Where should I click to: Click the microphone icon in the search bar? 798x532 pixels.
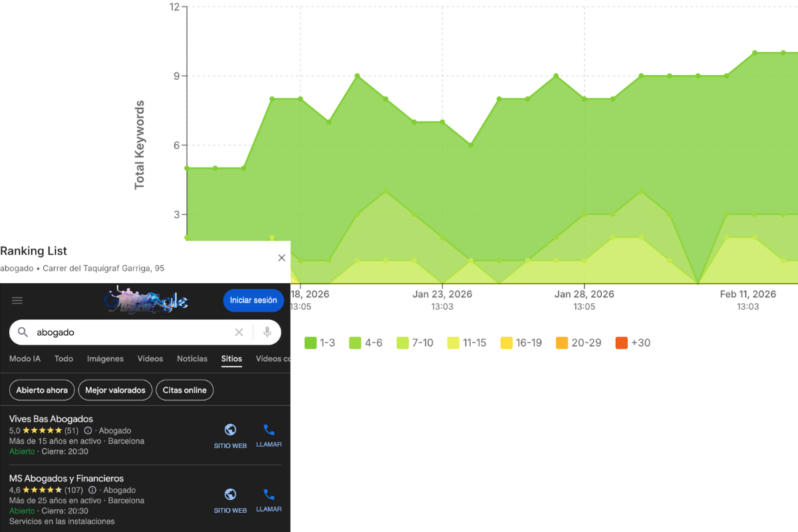(266, 332)
